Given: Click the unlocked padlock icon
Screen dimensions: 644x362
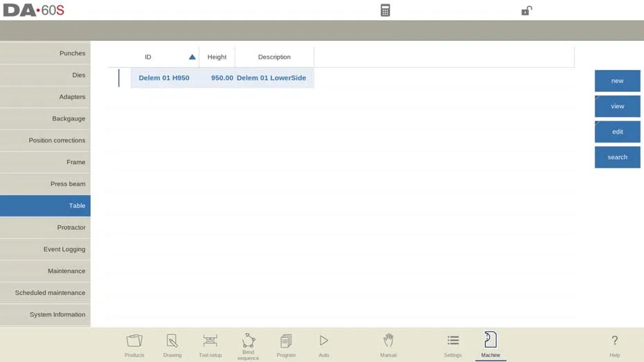Looking at the screenshot, I should (526, 10).
